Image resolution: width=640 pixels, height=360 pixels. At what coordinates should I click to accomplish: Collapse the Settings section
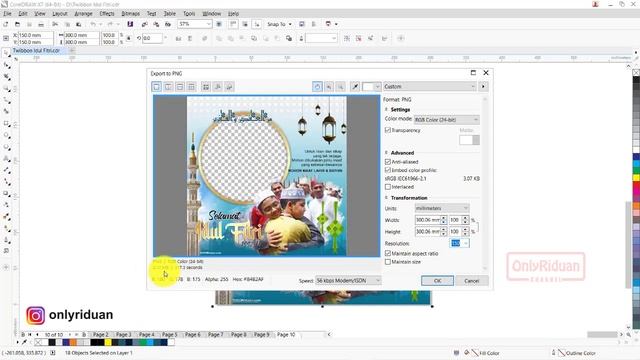point(386,109)
